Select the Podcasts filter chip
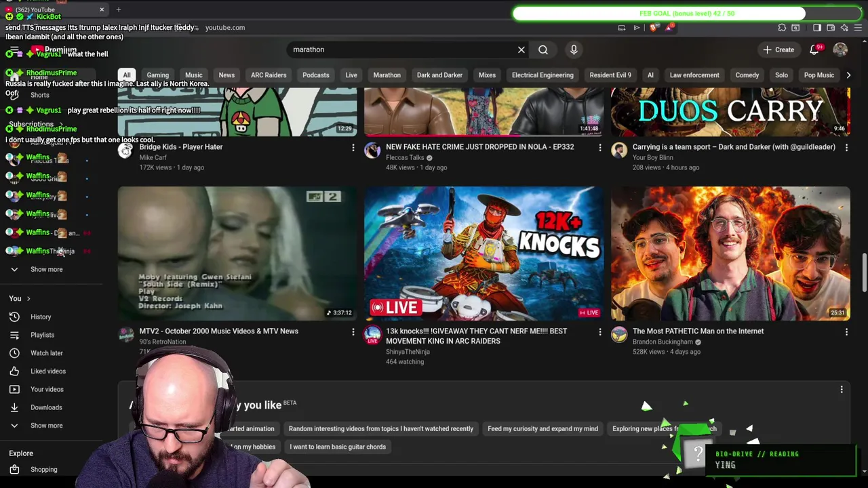Screen dimensions: 868x488 pyautogui.click(x=316, y=75)
